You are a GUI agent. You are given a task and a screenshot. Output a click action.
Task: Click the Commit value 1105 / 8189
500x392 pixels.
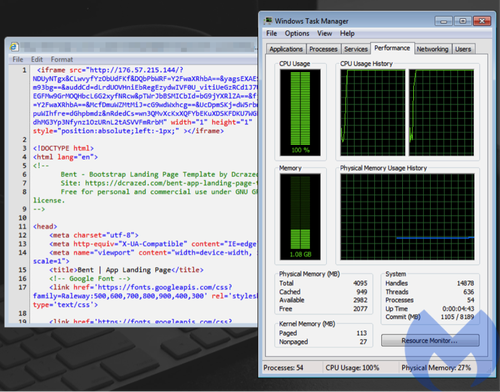pos(457,317)
